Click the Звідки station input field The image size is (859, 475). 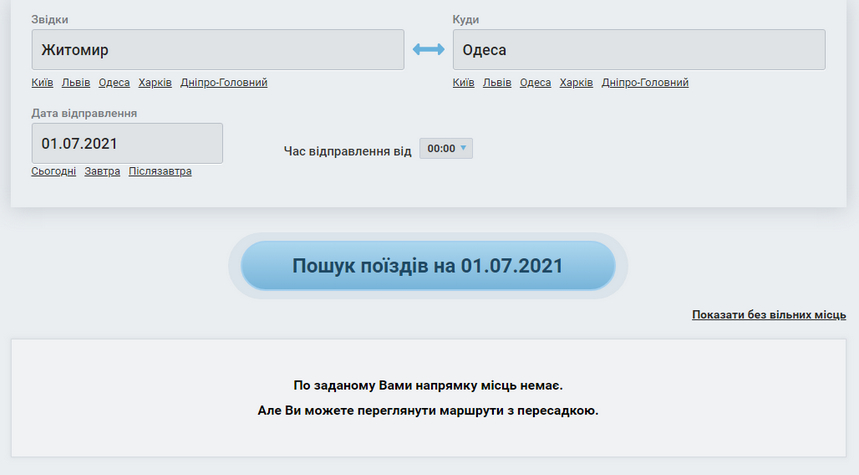[217, 49]
